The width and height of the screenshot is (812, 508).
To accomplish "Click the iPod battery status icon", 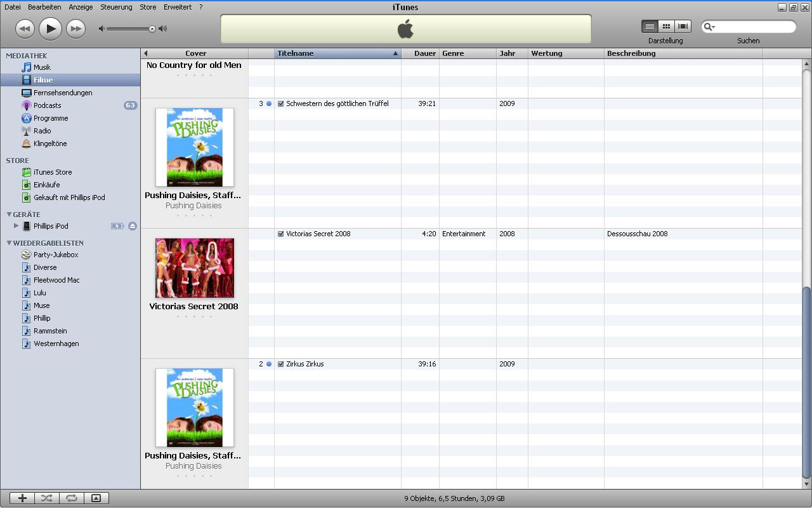I will pyautogui.click(x=117, y=226).
